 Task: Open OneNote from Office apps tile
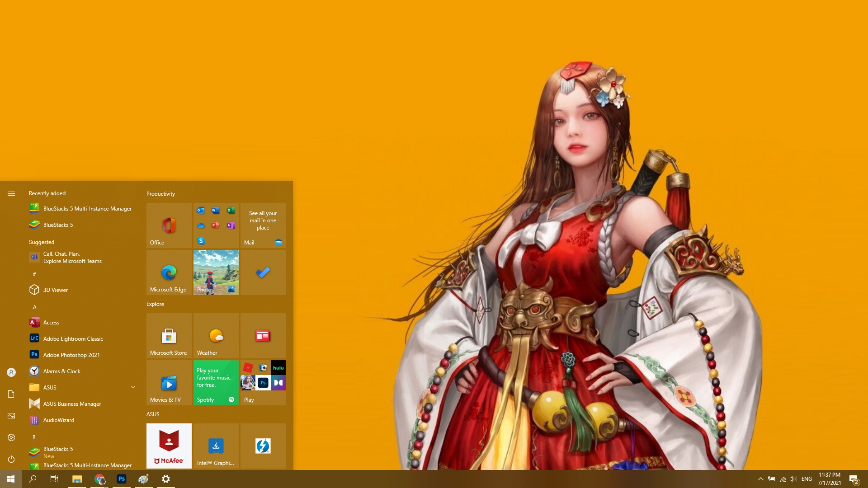point(231,225)
